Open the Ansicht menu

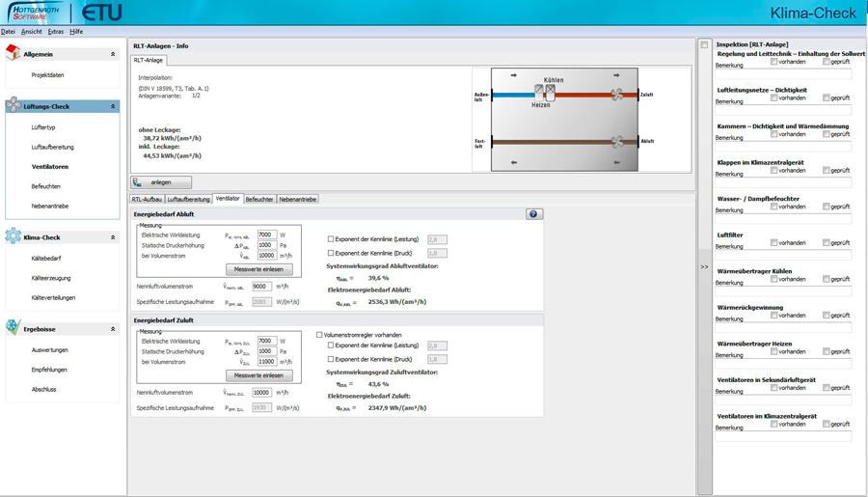[x=32, y=32]
